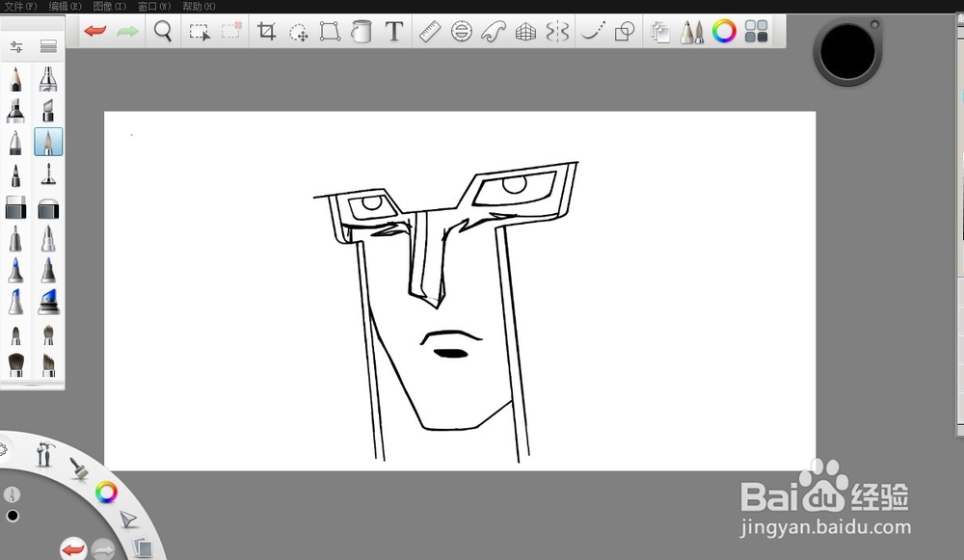Toggle the Symmetry tool
The width and height of the screenshot is (964, 560).
point(557,31)
